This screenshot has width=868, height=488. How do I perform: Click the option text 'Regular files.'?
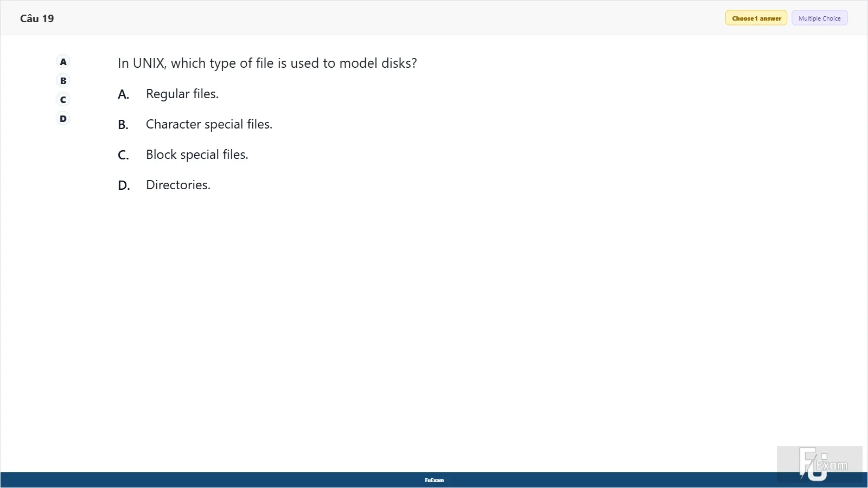[x=182, y=94]
